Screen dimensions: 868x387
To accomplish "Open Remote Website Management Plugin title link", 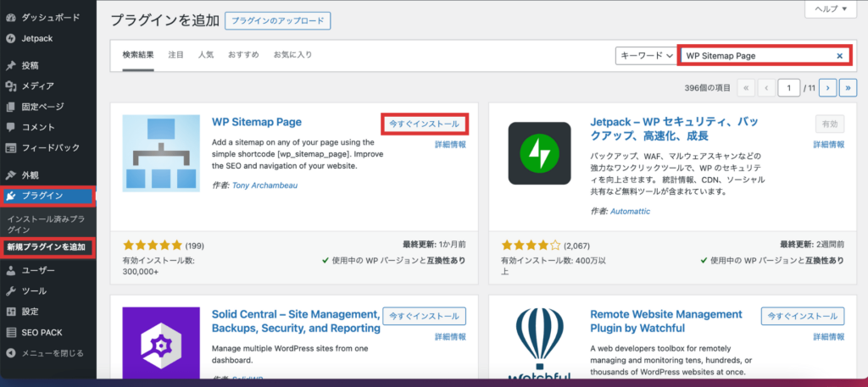I will point(666,321).
